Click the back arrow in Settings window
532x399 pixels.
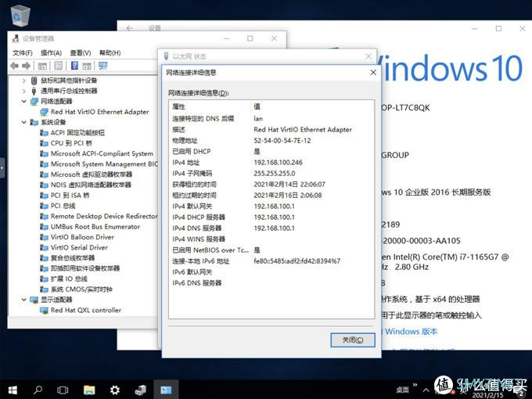point(130,28)
